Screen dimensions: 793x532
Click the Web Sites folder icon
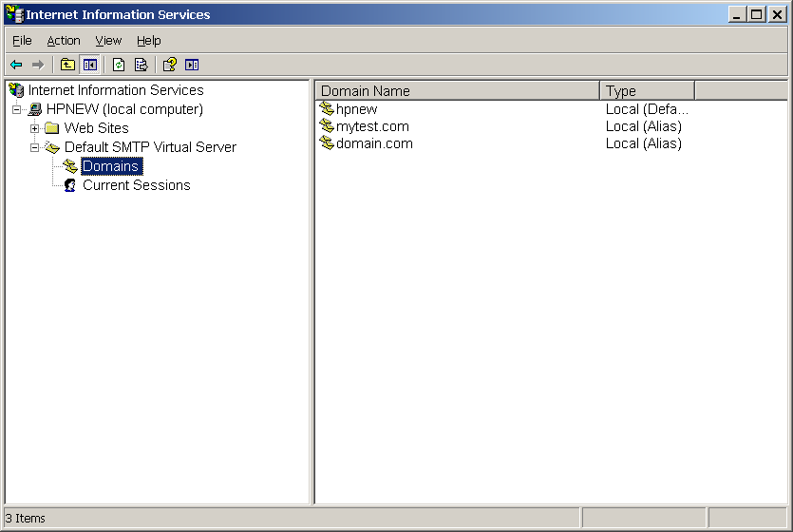51,128
